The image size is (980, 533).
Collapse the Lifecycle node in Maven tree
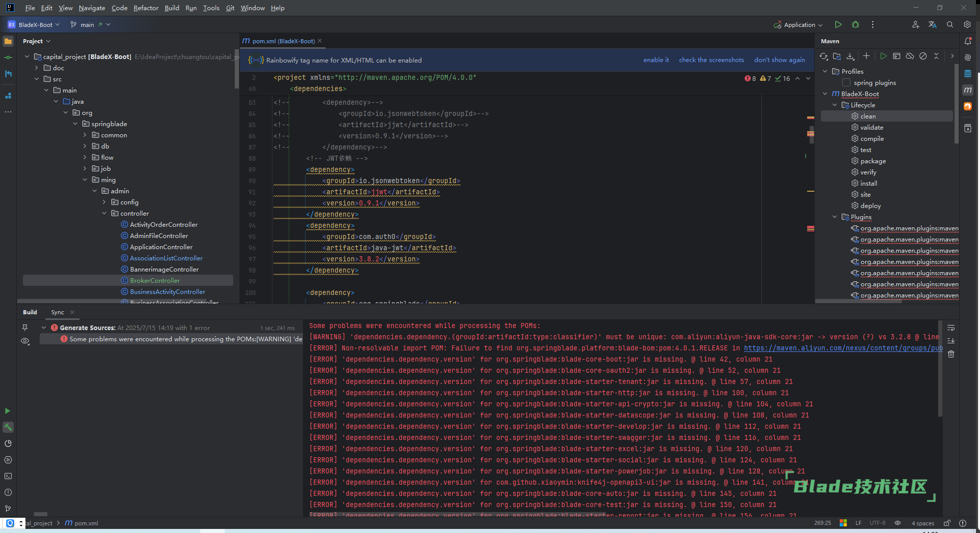(835, 105)
